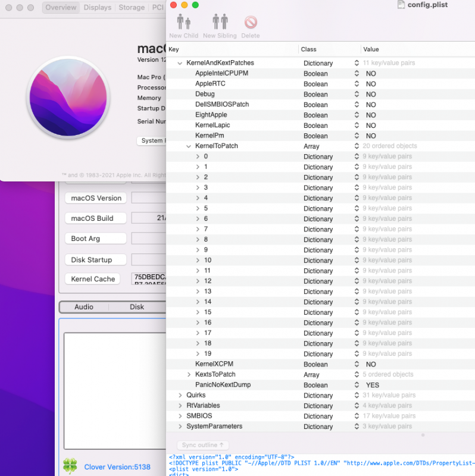
Task: Sort by the Key column header
Action: pyautogui.click(x=232, y=49)
